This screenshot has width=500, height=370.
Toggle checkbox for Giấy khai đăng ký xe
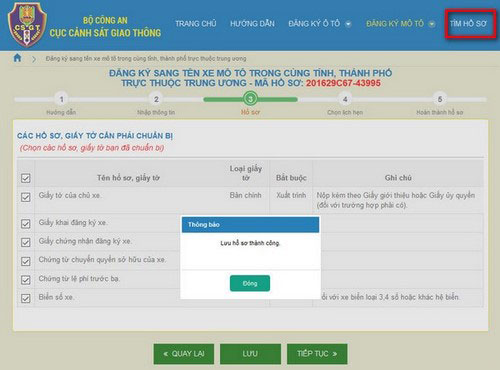click(26, 224)
